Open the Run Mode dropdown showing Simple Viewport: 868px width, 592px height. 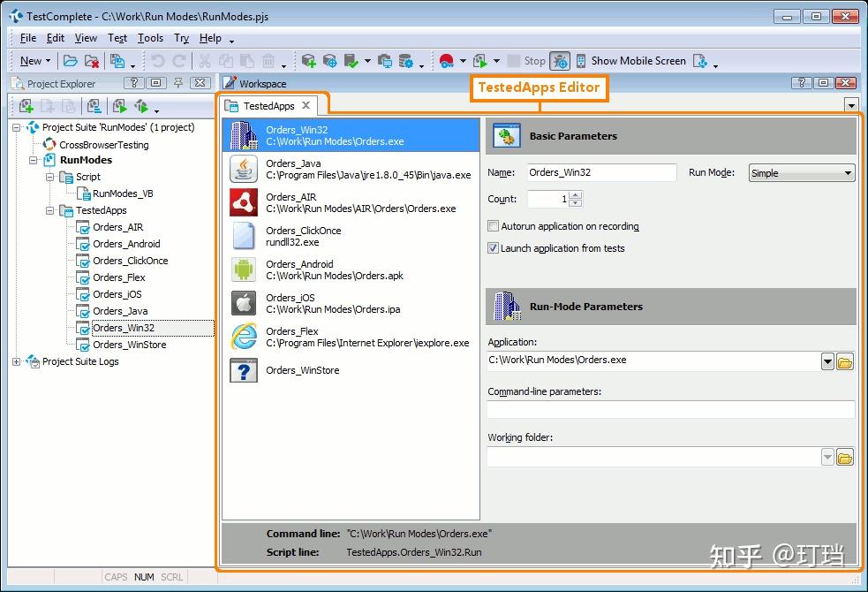802,173
